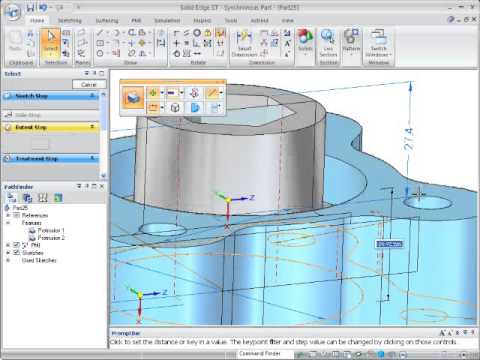Screen dimensions: 480x360
Task: Expand the Sketches node in PathFinder
Action: pos(8,253)
